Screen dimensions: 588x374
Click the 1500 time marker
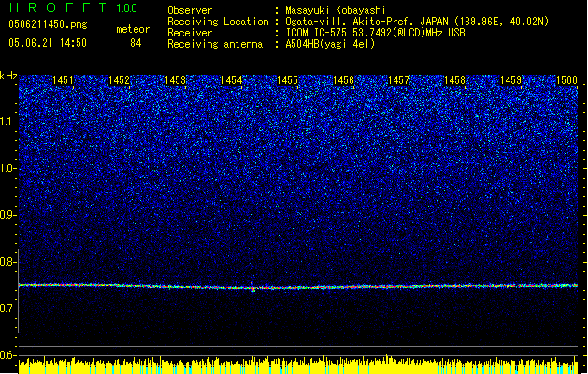(x=566, y=81)
